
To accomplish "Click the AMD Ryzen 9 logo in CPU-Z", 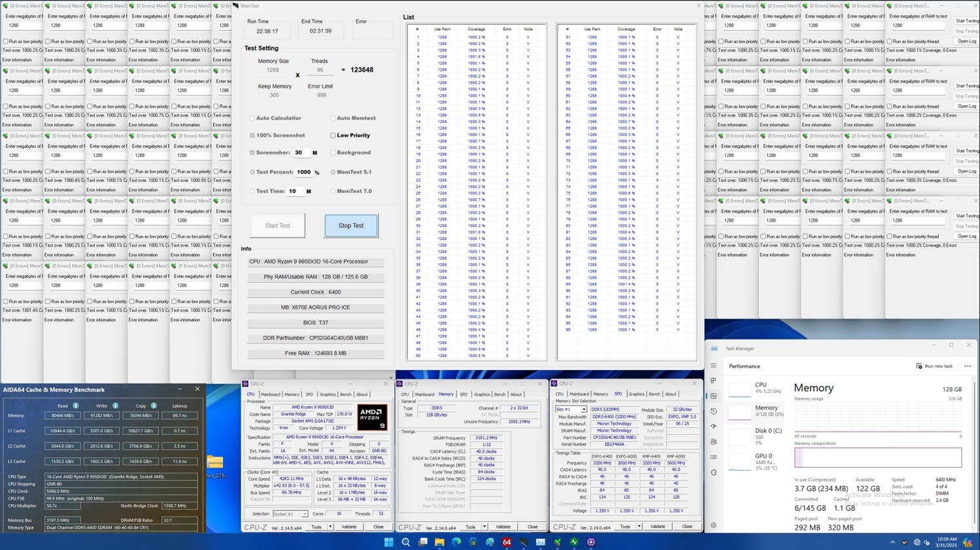I will 372,417.
